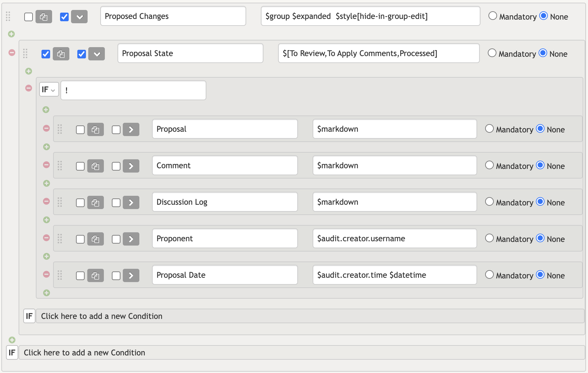The height and width of the screenshot is (373, 588).
Task: Click bottom 'Click here to add a new Condition'
Action: [302, 352]
